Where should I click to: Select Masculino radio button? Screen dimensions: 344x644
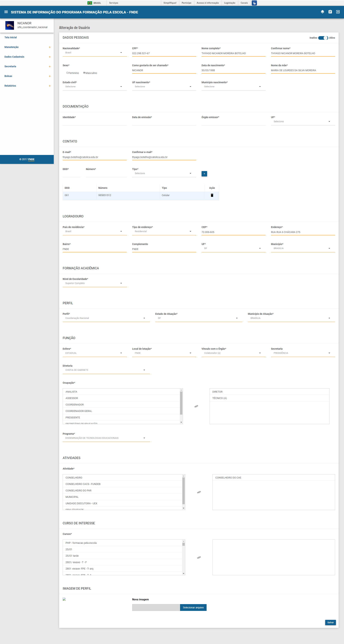[84, 73]
